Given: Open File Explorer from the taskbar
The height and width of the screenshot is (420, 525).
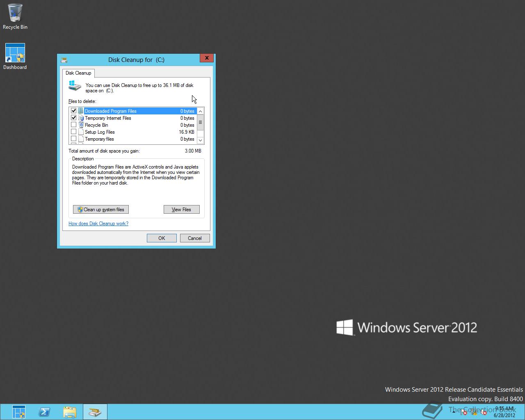Looking at the screenshot, I should click(x=70, y=412).
